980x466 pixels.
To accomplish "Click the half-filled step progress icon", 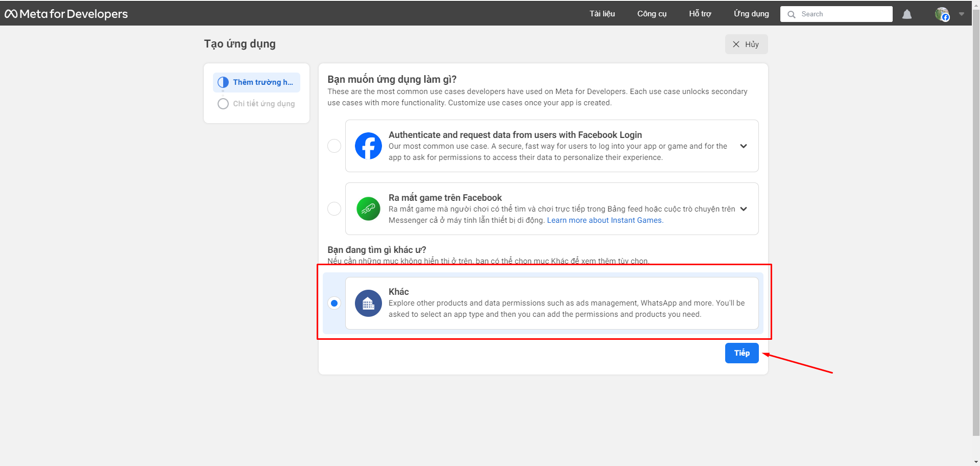I will [223, 82].
